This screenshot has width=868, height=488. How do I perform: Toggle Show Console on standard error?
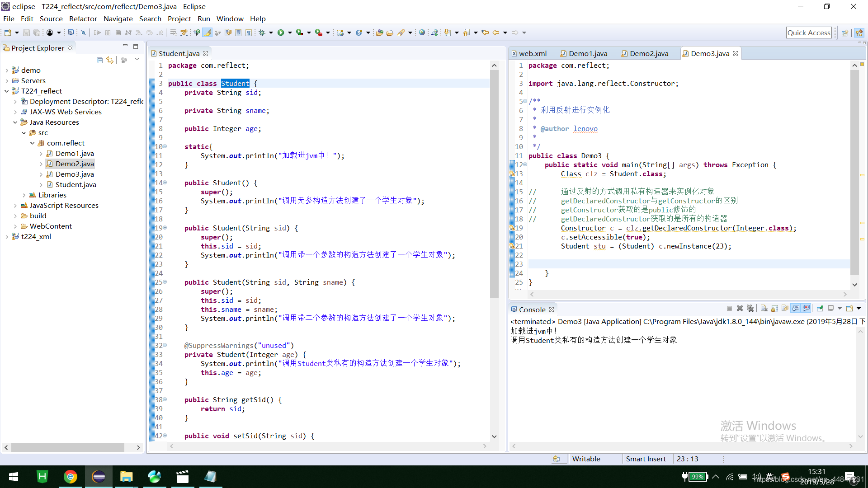pos(806,309)
